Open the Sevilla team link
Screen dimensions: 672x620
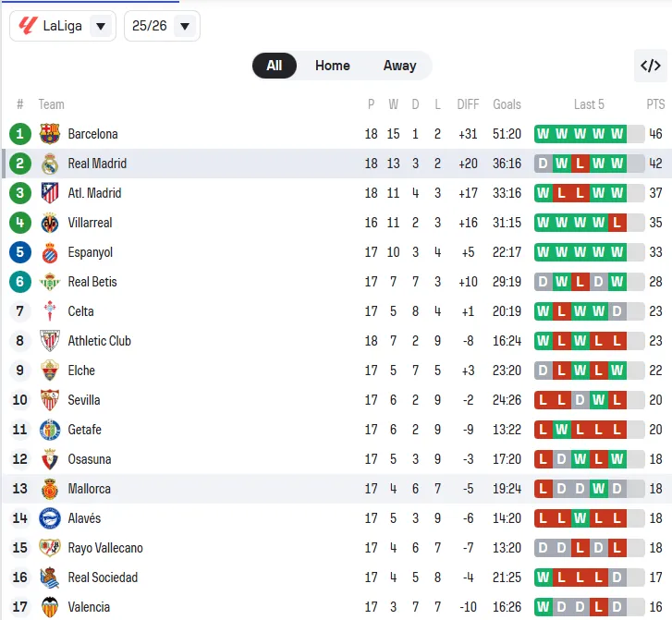(84, 400)
